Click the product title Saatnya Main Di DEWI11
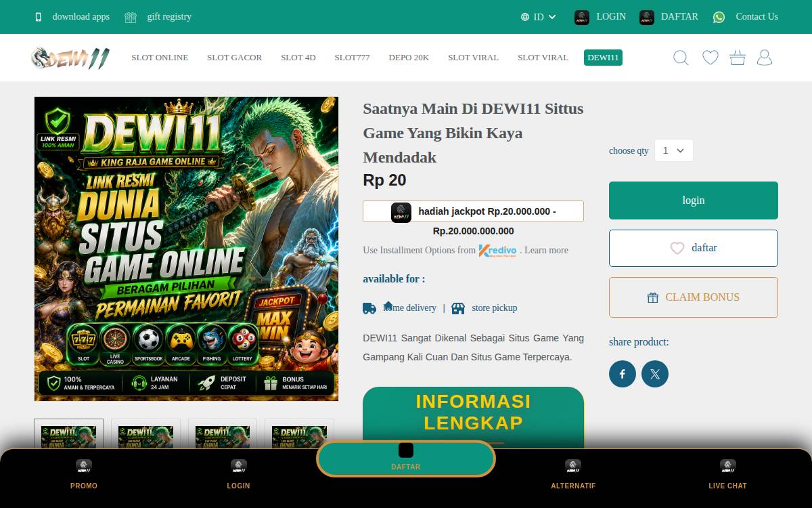Image resolution: width=812 pixels, height=508 pixels. (473, 133)
